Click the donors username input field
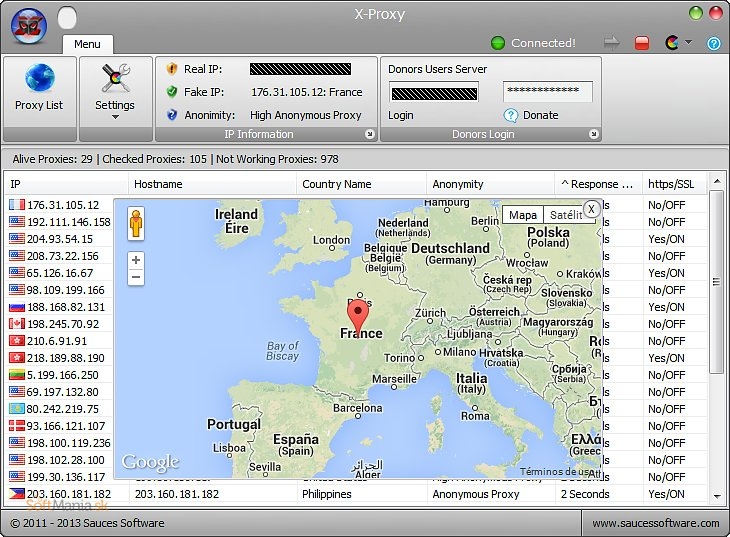This screenshot has width=730, height=537. pos(434,93)
